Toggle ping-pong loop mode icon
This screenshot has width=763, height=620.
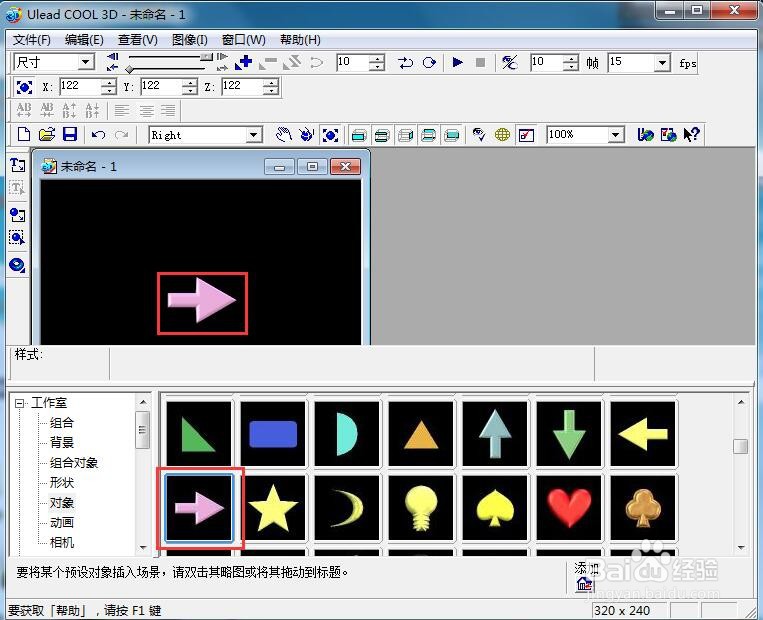[405, 63]
